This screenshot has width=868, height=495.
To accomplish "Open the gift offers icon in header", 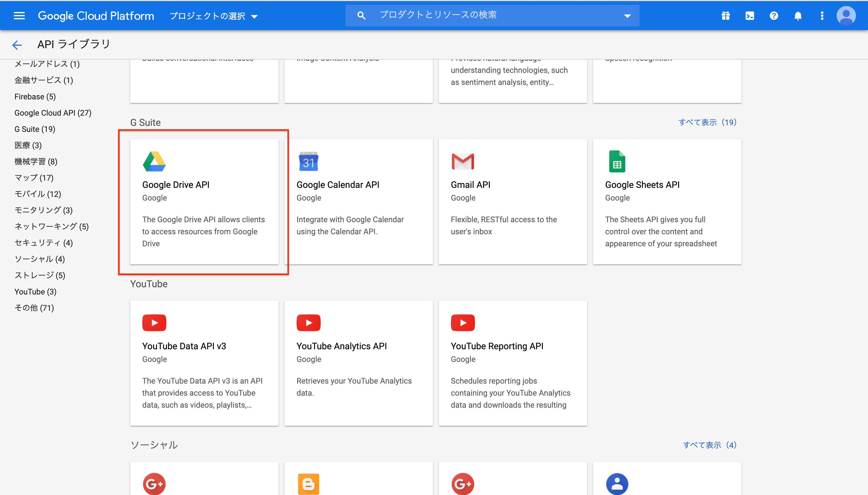I will (x=725, y=15).
